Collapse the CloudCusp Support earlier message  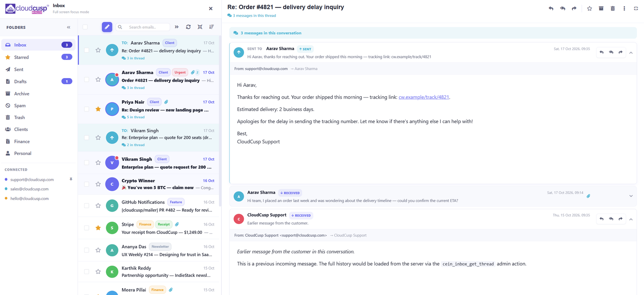(631, 219)
